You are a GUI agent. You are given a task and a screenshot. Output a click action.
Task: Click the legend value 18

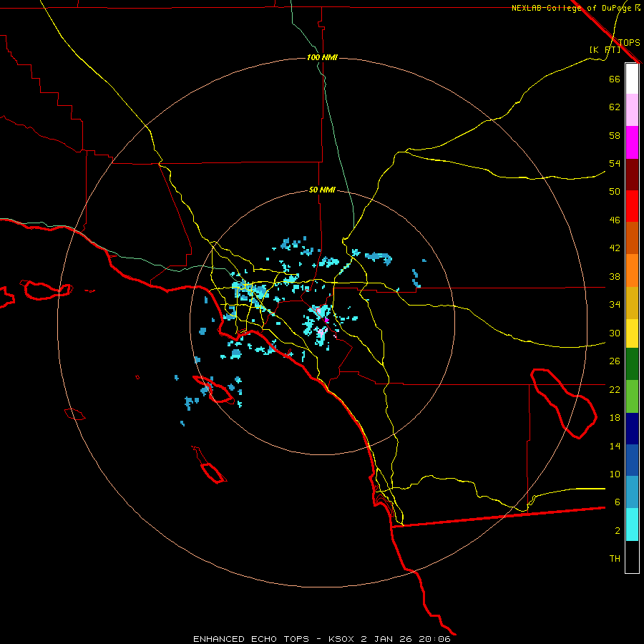(615, 418)
